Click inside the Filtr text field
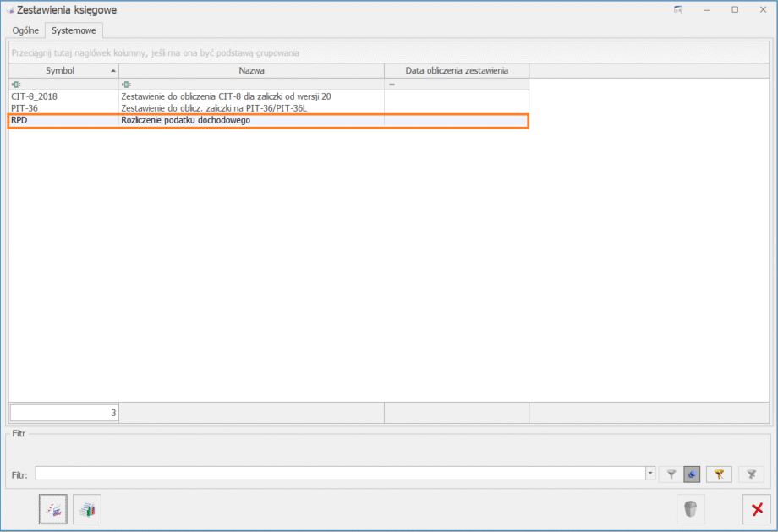This screenshot has height=532, width=778. pyautogui.click(x=340, y=474)
